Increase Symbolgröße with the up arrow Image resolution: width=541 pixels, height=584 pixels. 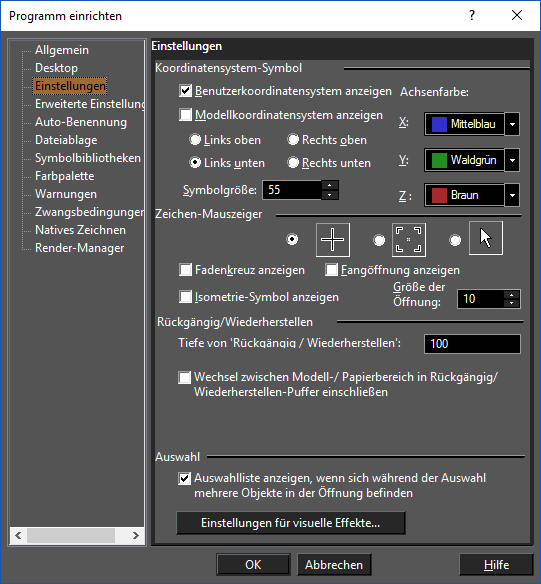click(330, 185)
